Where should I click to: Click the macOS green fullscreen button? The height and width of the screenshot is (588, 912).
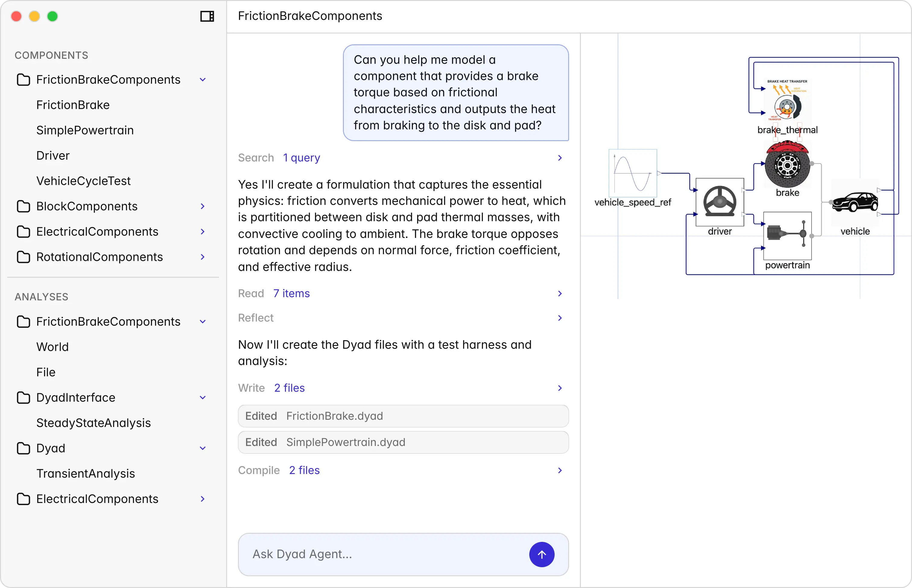point(52,16)
